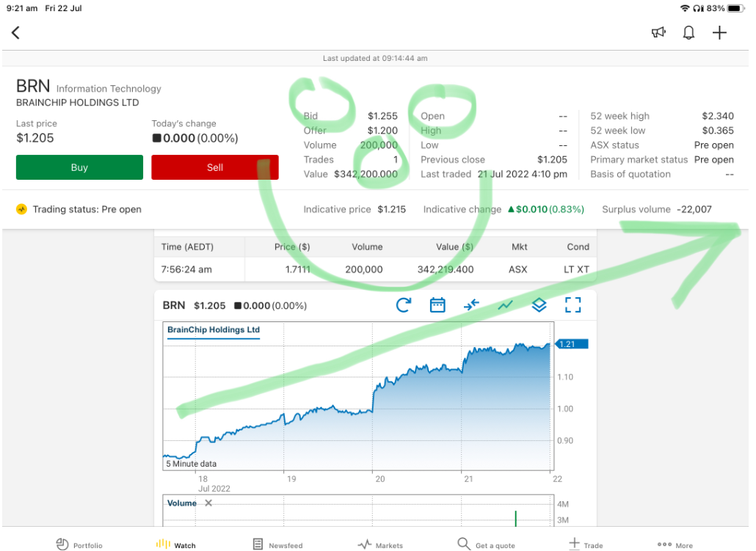
Task: Tap the Cond column header
Action: (x=578, y=247)
